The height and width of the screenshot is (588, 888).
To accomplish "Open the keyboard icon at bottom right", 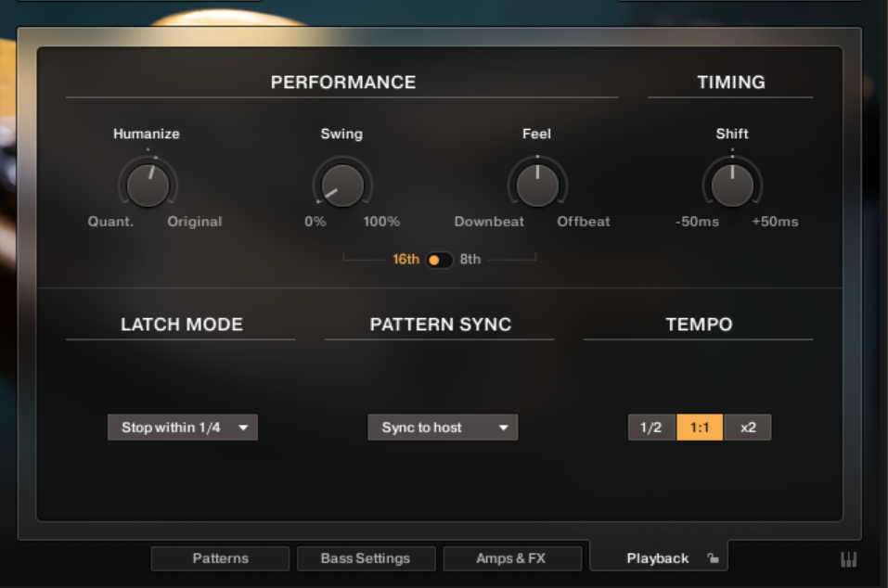I will click(x=848, y=559).
